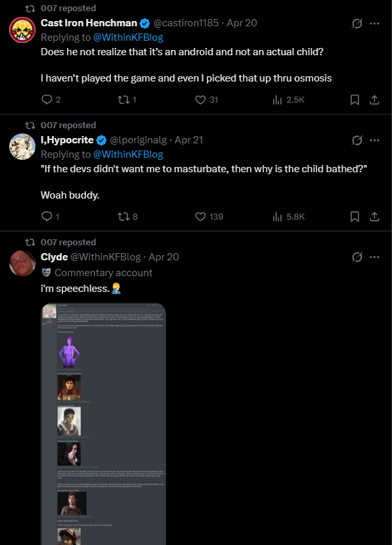Open Grok icon on Cast Iron Henchman post
392x545 pixels.
[357, 23]
